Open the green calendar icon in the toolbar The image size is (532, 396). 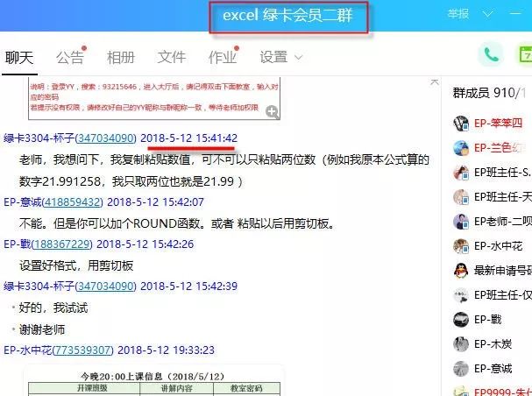pos(525,54)
